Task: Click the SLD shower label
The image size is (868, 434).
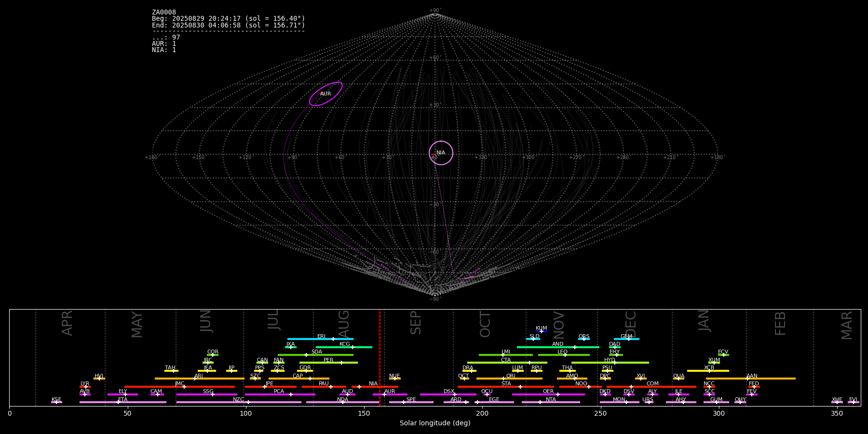Action: click(534, 337)
